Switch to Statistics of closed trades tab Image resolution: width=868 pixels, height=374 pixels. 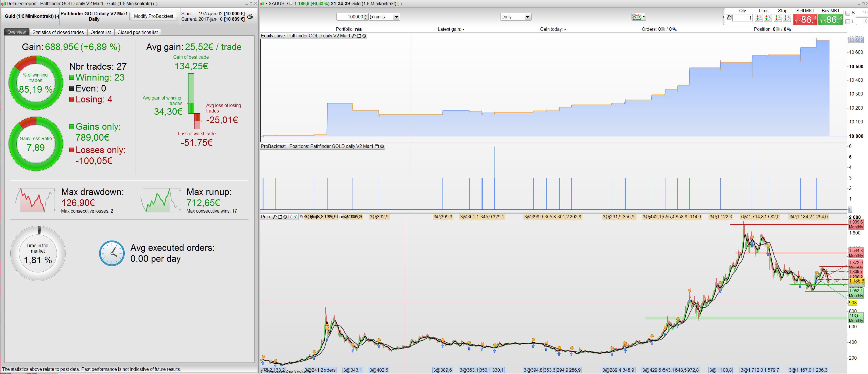58,33
